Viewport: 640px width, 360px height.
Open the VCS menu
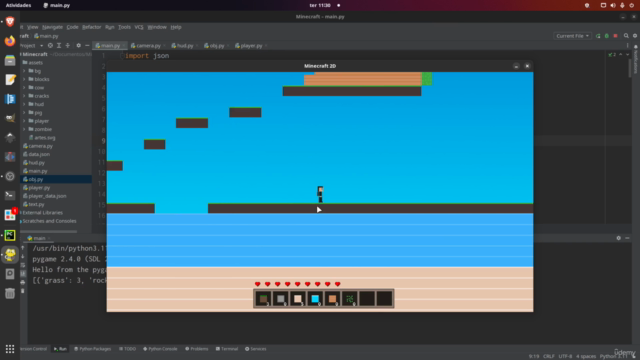pyautogui.click(x=139, y=27)
